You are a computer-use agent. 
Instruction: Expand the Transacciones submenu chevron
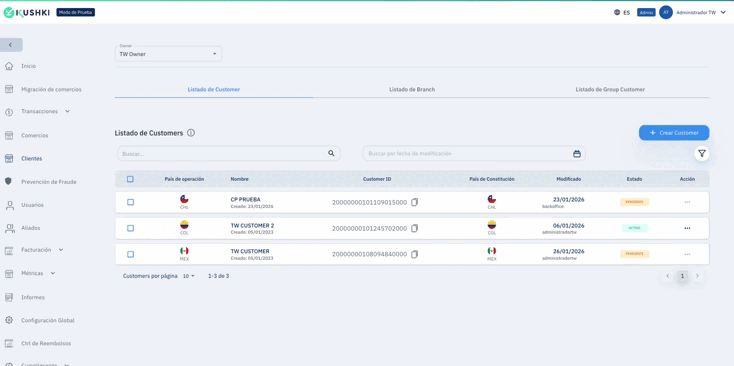67,111
